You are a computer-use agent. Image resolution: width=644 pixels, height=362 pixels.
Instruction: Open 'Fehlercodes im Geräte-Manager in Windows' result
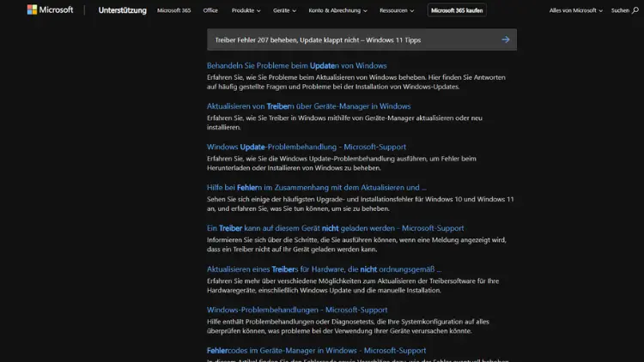(x=316, y=351)
